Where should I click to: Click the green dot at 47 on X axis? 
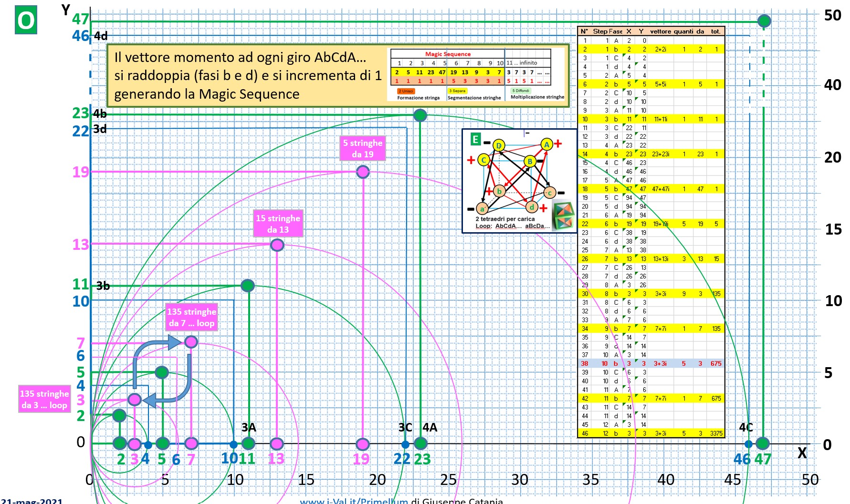(x=763, y=443)
